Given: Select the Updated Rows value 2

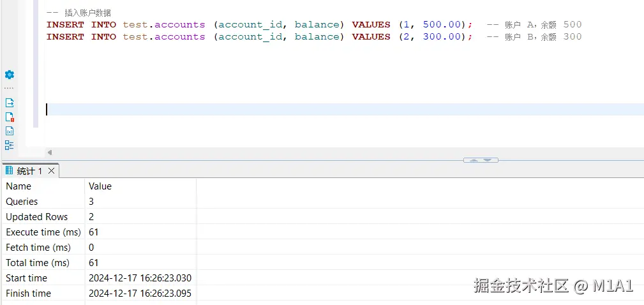Looking at the screenshot, I should point(91,217).
